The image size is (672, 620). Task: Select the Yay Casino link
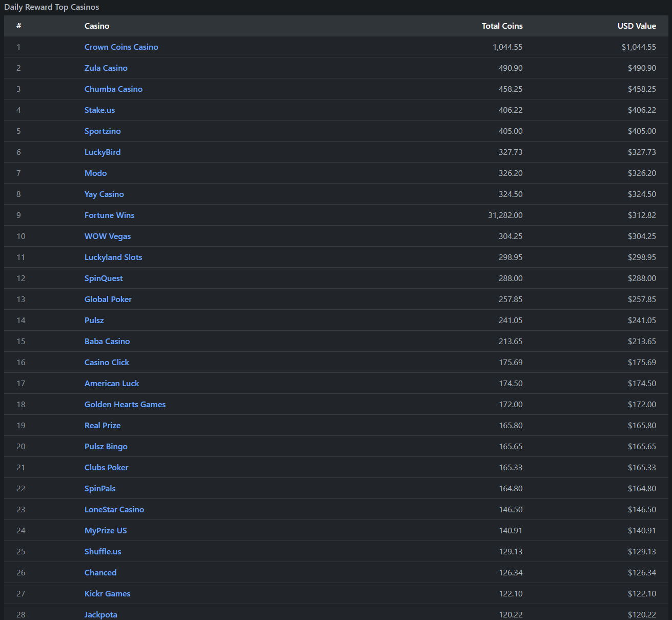coord(104,194)
